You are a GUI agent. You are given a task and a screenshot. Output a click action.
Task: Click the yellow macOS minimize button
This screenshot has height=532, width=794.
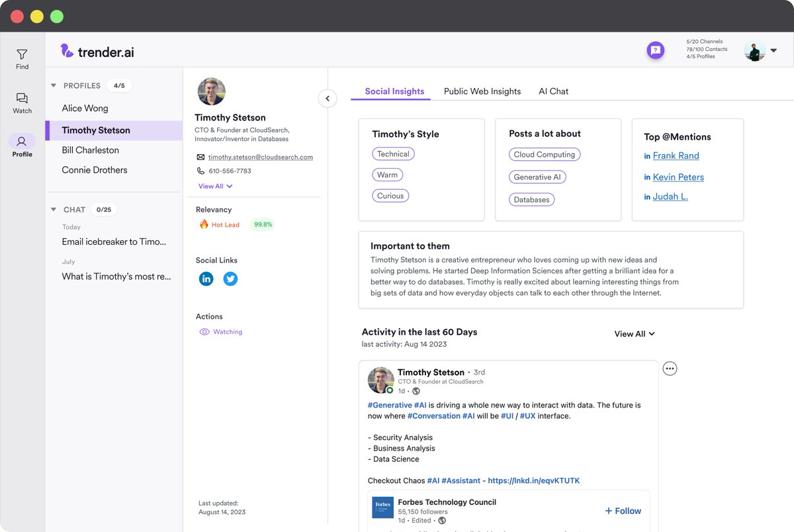coord(37,17)
